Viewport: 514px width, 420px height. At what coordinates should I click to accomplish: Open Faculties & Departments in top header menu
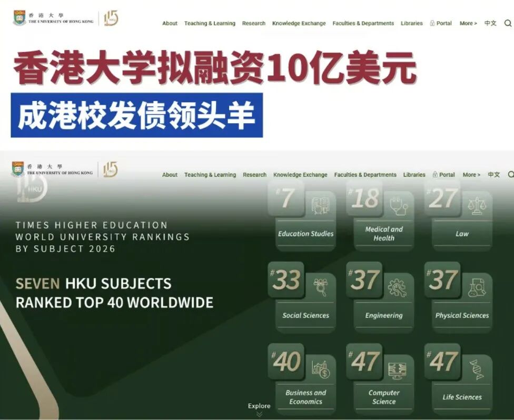(363, 23)
